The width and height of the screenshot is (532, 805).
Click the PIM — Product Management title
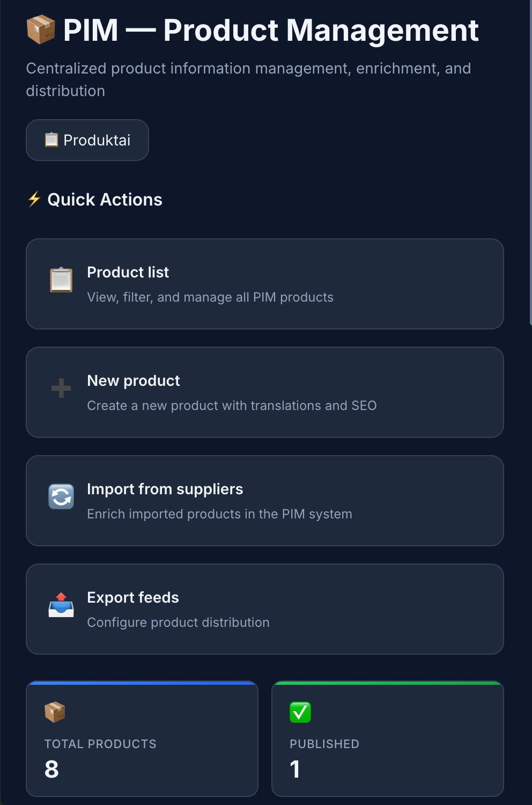270,31
